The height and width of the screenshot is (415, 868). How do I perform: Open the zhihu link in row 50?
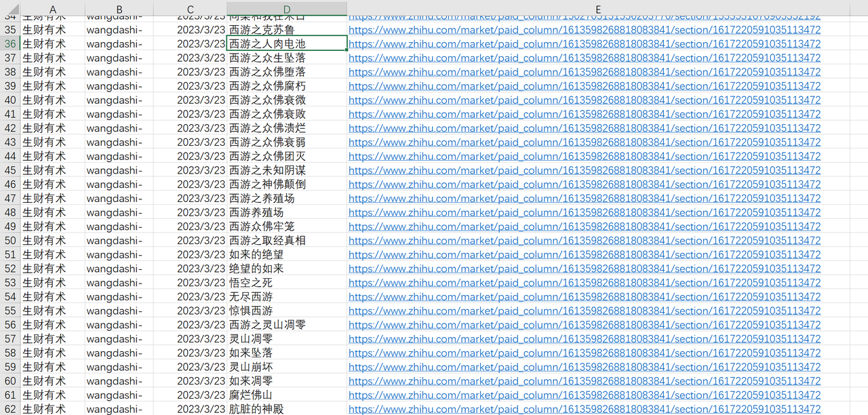584,241
